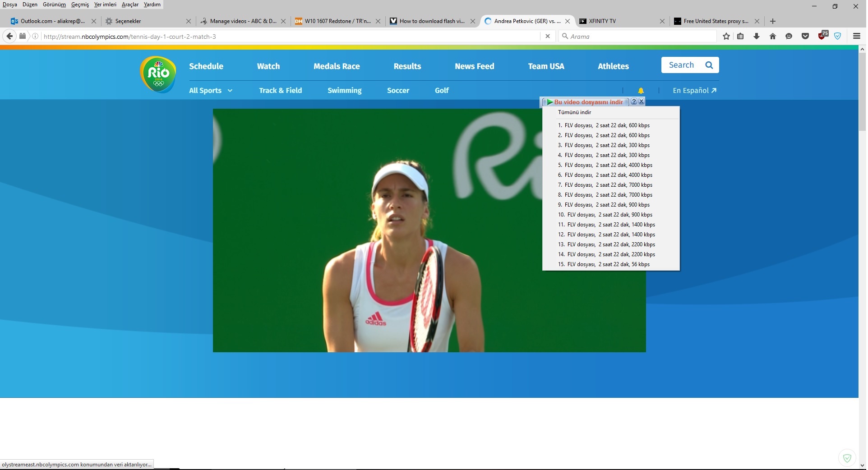The height and width of the screenshot is (470, 868).
Task: Show bookmarks list icon in toolbar
Action: [x=740, y=36]
